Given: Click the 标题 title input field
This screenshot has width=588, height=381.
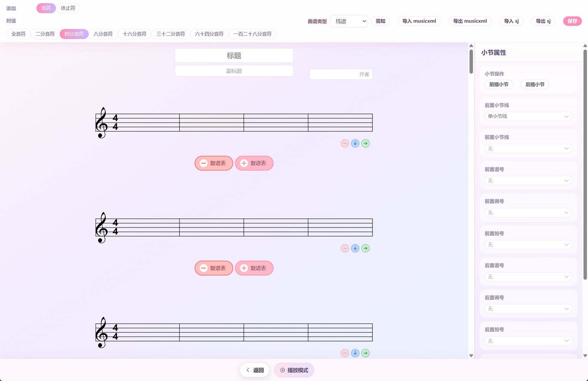Looking at the screenshot, I should coord(234,56).
